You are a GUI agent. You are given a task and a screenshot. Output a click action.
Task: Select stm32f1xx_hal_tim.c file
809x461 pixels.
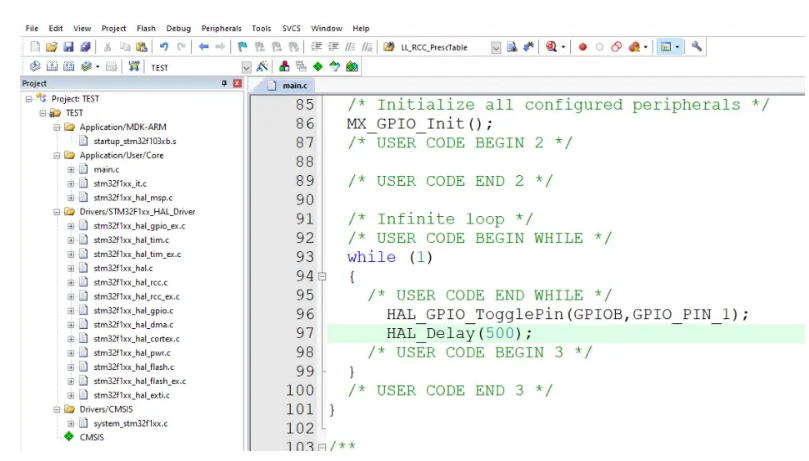(131, 240)
